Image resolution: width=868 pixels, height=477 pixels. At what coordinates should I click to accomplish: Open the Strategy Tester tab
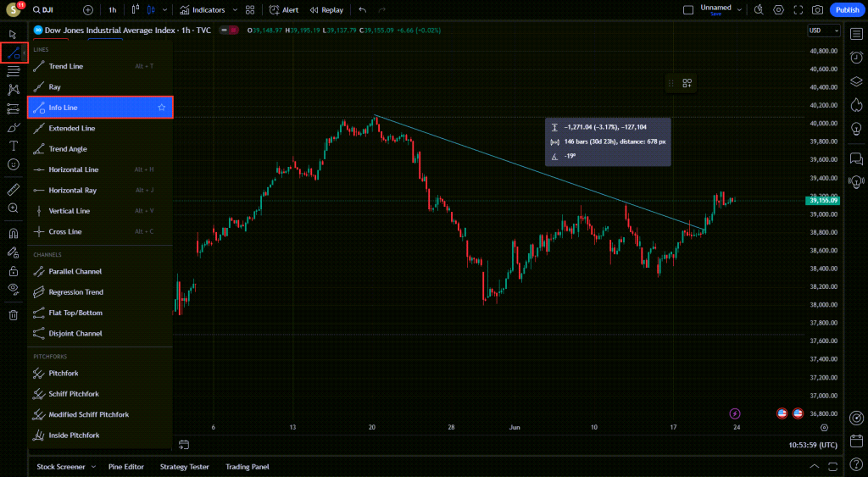click(x=184, y=467)
